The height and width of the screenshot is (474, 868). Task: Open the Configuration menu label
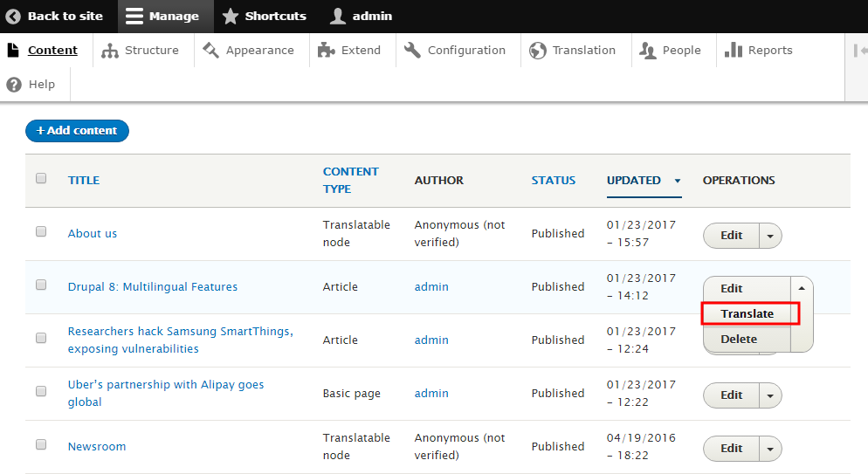[466, 51]
